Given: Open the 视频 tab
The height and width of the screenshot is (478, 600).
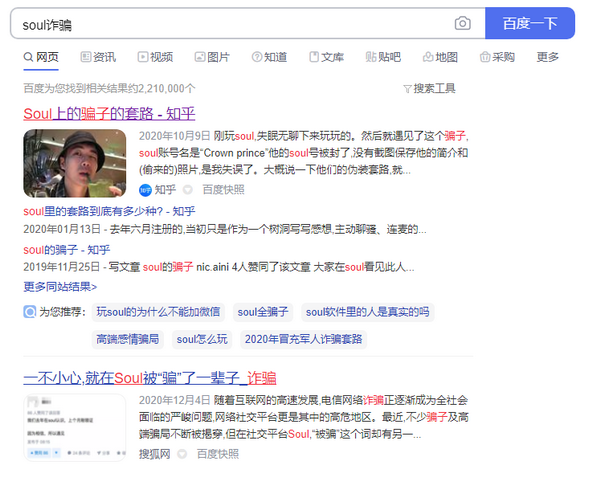Looking at the screenshot, I should (155, 57).
